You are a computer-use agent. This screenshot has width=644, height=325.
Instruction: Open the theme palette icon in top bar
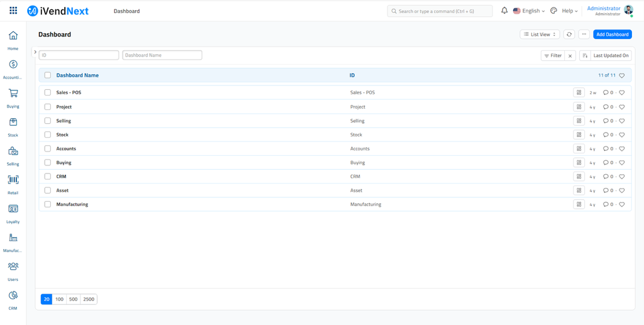click(x=553, y=11)
